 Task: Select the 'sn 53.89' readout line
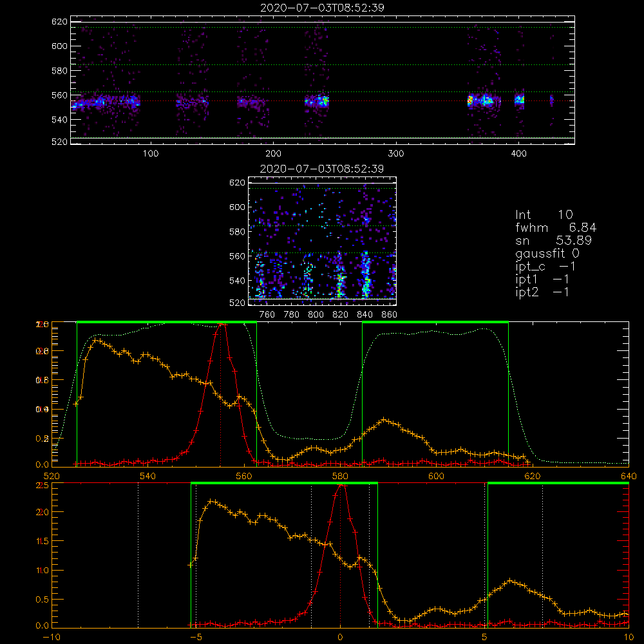[553, 240]
